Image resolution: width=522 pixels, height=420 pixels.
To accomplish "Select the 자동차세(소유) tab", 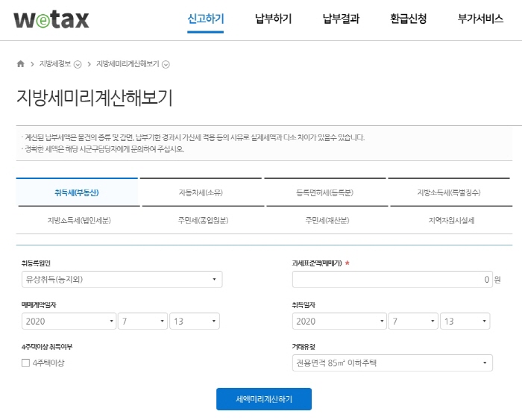I will 201,192.
